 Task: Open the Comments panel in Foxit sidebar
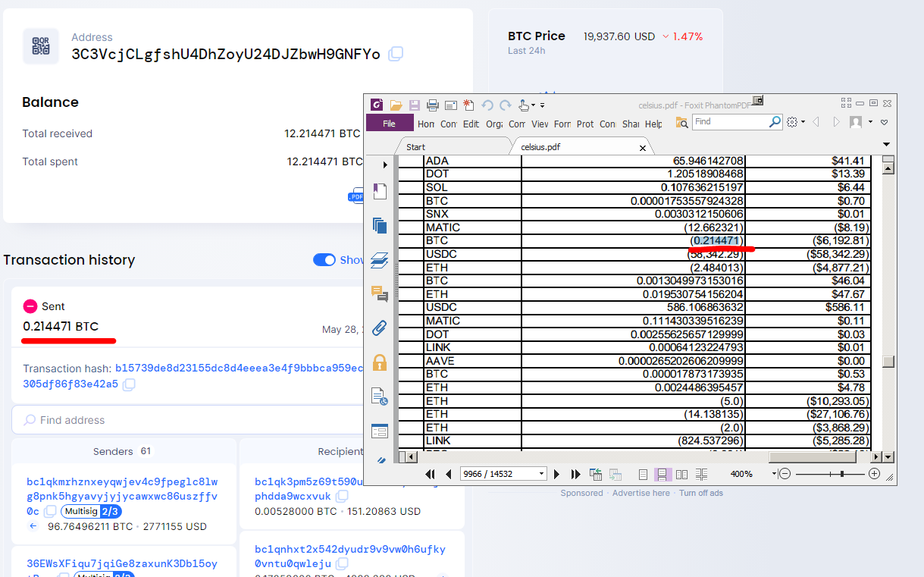pos(380,293)
